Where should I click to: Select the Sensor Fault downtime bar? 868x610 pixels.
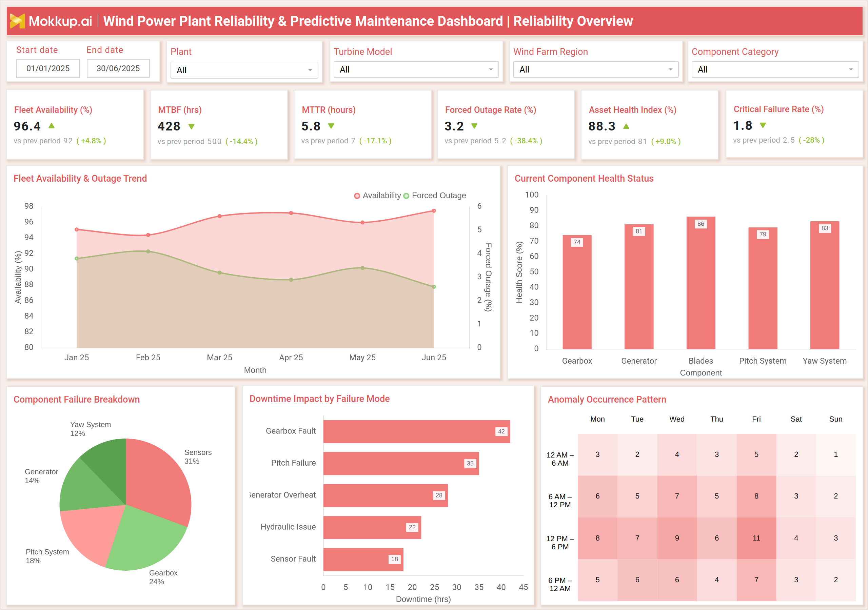coord(364,560)
